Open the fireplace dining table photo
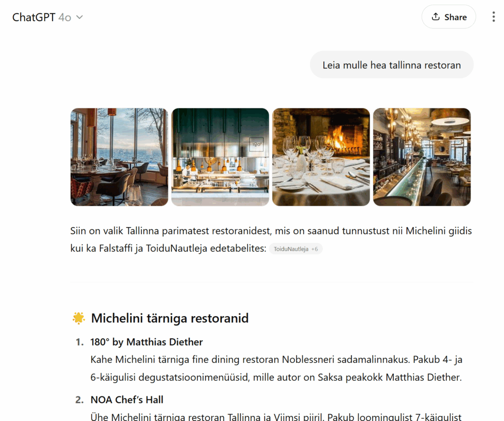This screenshot has width=504, height=421. tap(321, 157)
